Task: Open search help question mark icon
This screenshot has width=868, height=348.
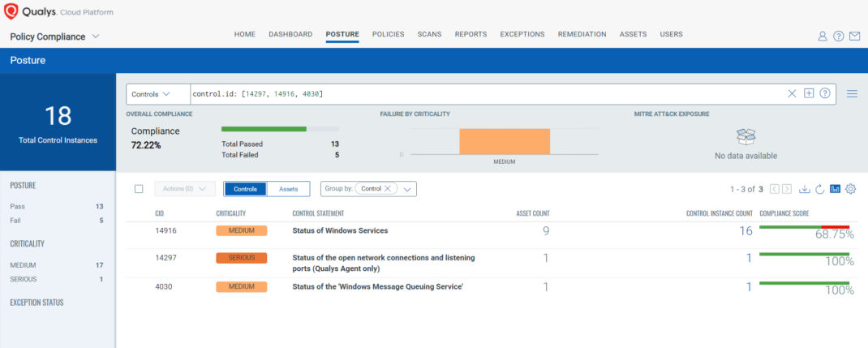Action: [x=825, y=93]
